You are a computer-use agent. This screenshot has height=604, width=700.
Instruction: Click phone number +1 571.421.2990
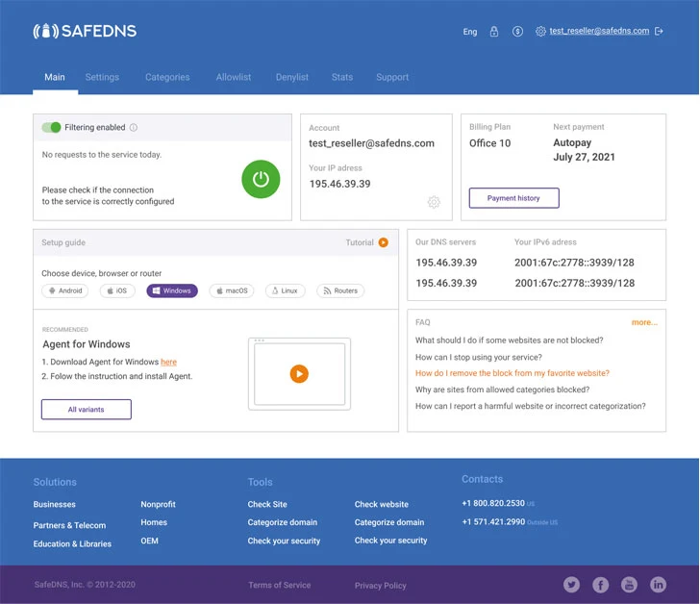coord(493,522)
